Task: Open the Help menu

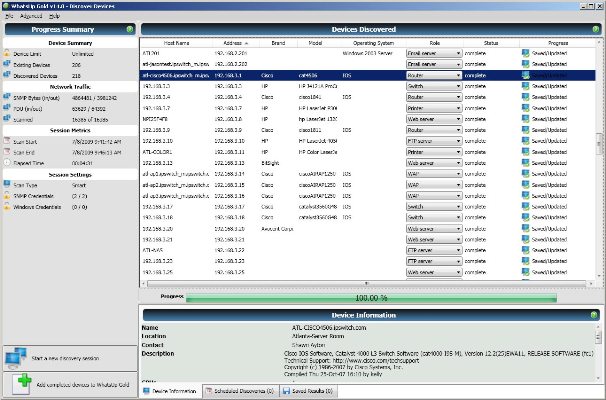Action: pyautogui.click(x=54, y=16)
